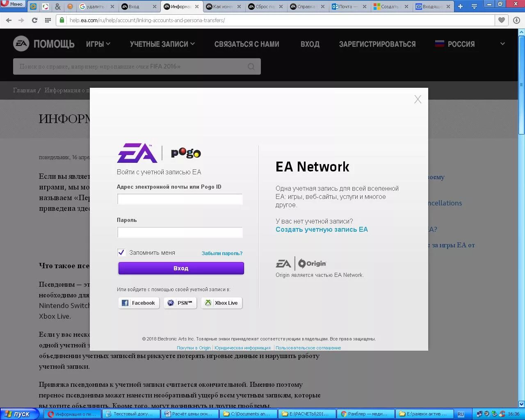Open 'Расчёт цены окн...' taskbar window
This screenshot has height=420, width=525.
[189, 414]
